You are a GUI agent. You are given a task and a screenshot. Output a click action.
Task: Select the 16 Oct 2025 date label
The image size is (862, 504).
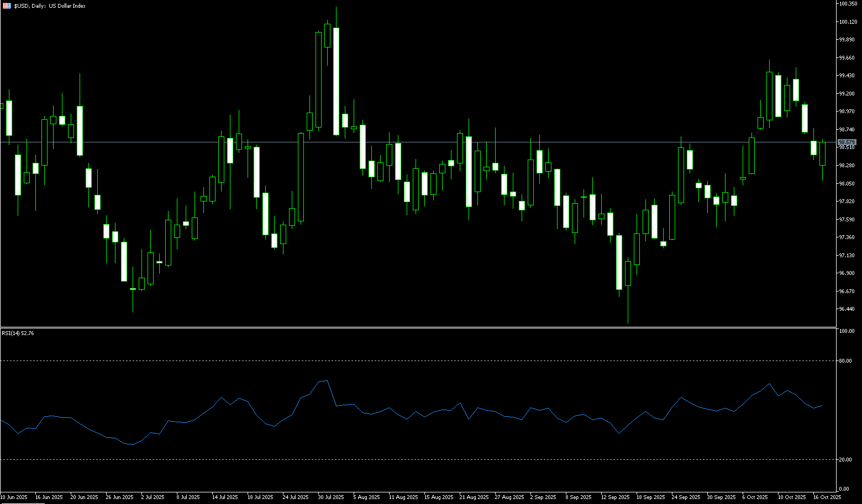click(x=827, y=497)
